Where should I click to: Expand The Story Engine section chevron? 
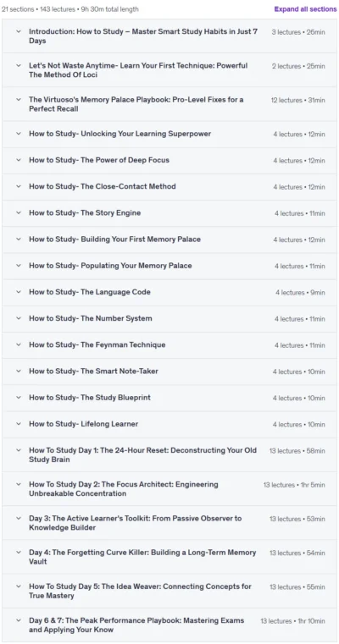point(19,212)
